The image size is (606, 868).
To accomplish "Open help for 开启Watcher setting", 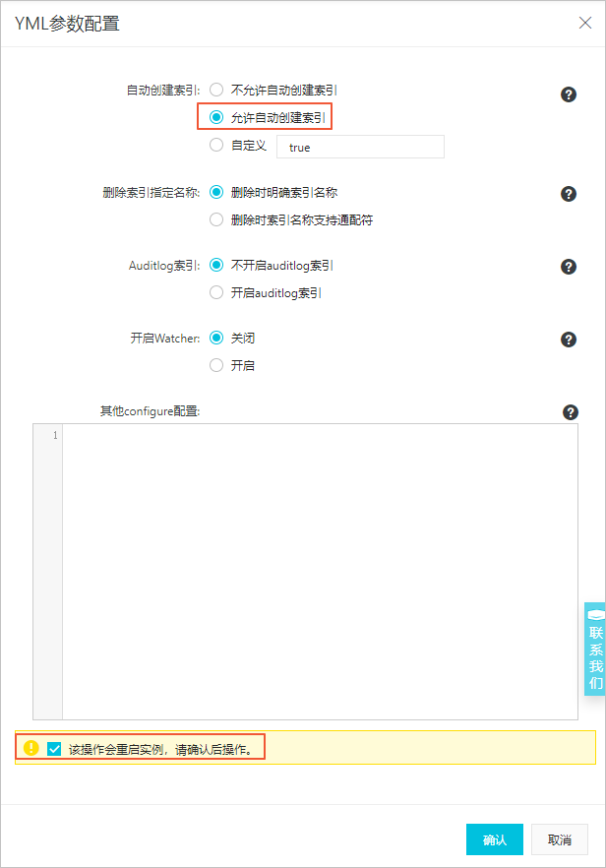I will (x=569, y=340).
